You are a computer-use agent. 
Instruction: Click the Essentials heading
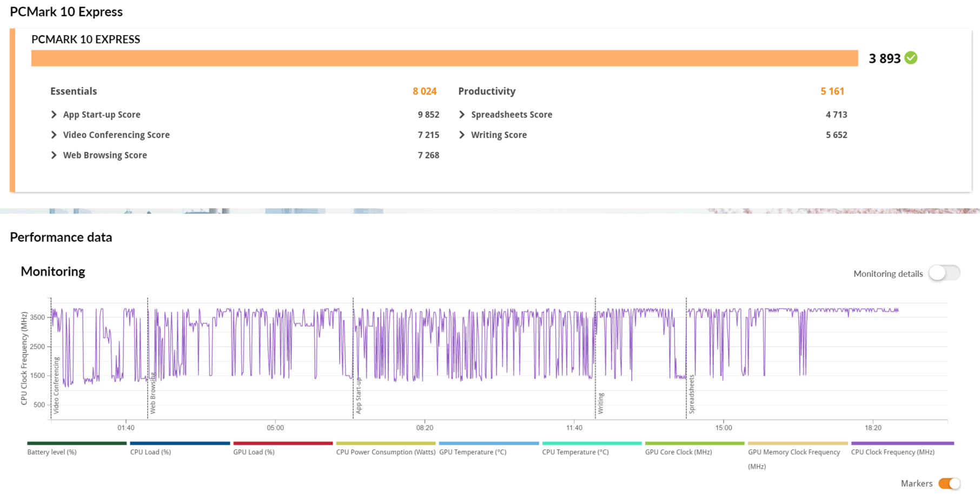[x=74, y=91]
